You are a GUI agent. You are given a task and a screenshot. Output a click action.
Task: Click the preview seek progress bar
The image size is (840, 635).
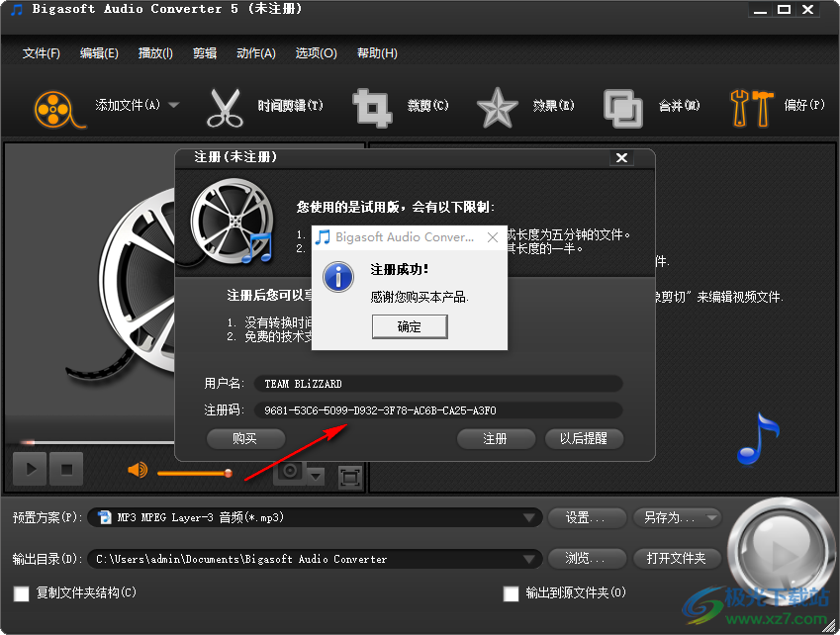pyautogui.click(x=96, y=442)
